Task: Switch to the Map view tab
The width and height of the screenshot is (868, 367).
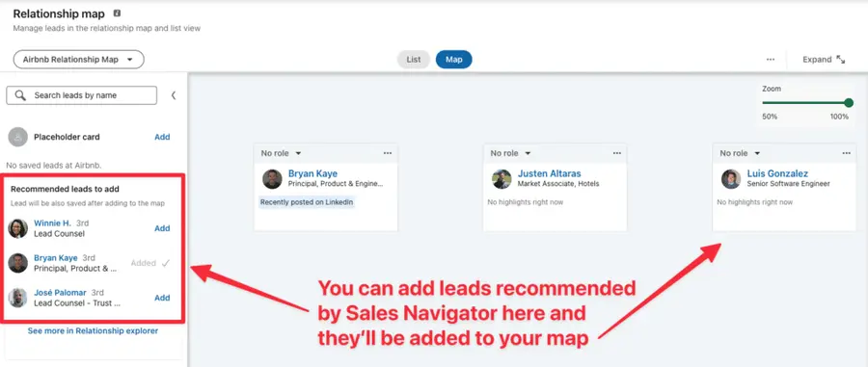Action: point(454,60)
